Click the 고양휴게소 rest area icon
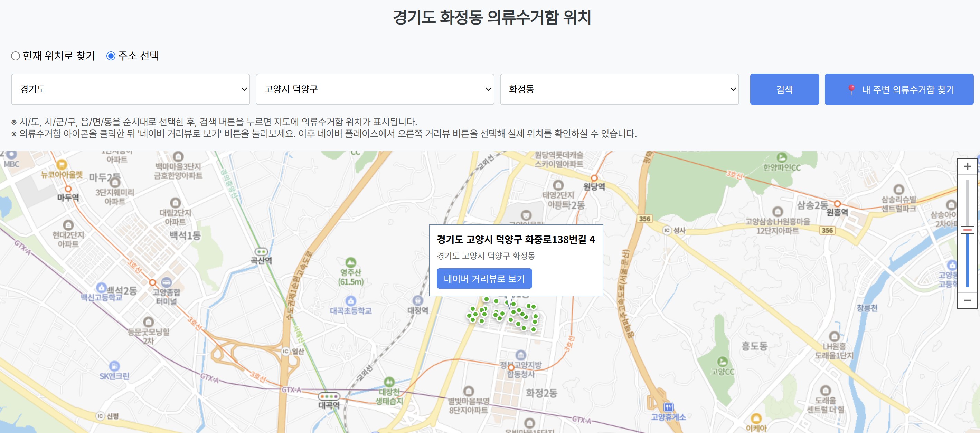Image resolution: width=980 pixels, height=433 pixels. [668, 407]
